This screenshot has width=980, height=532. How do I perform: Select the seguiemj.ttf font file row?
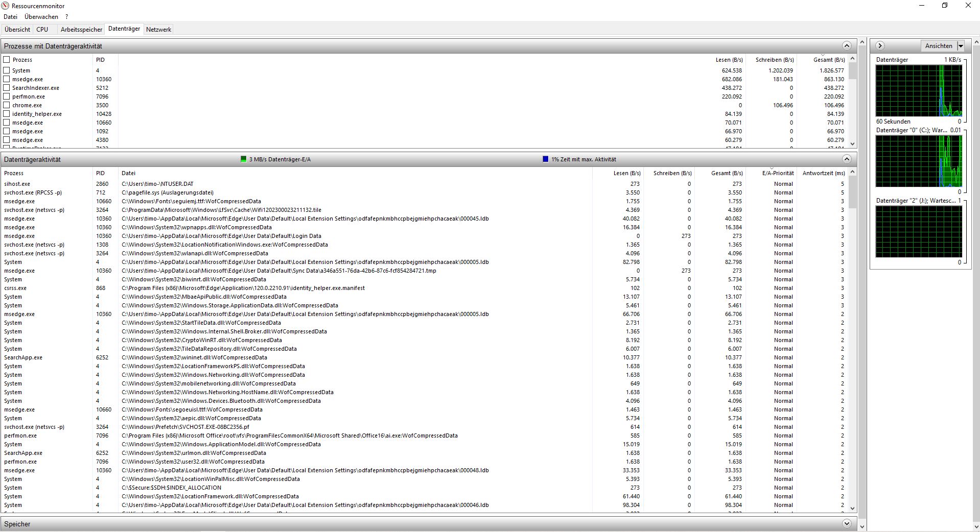(424, 201)
